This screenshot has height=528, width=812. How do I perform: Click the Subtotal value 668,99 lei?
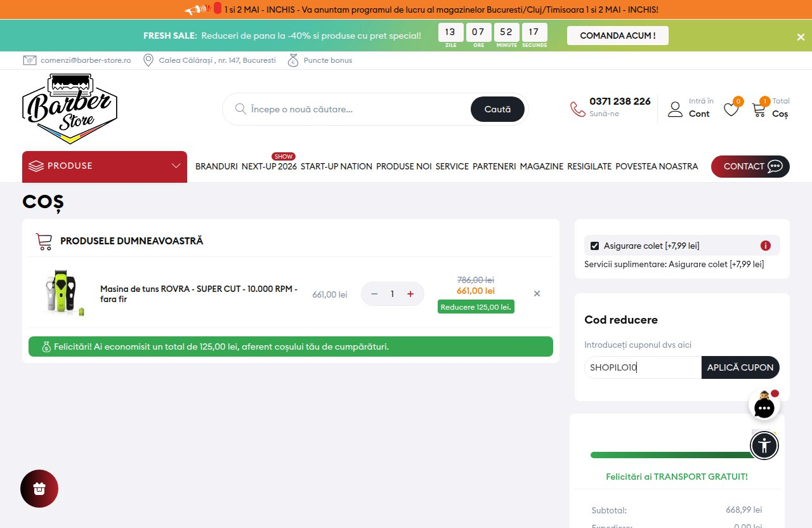[x=743, y=510]
